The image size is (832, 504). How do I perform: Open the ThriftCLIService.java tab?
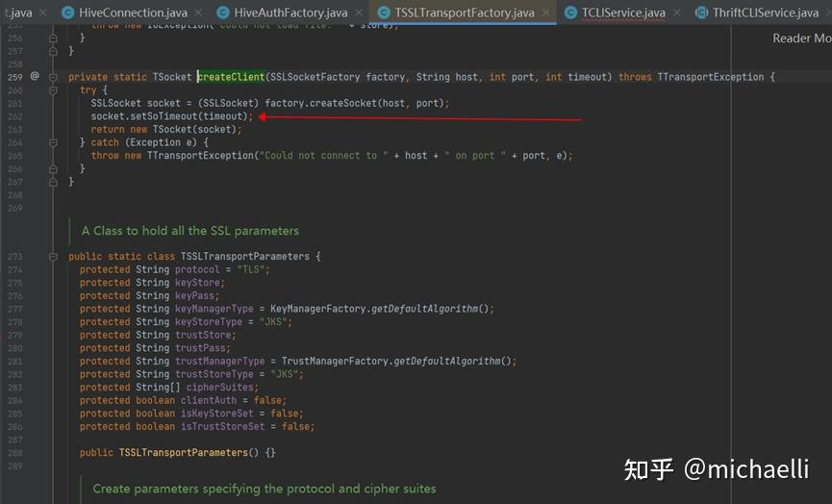click(x=766, y=13)
